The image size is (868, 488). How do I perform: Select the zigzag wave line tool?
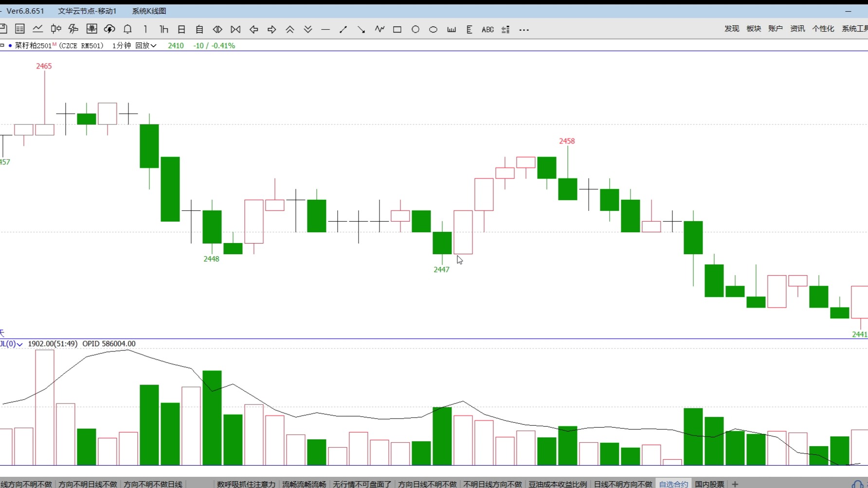(380, 30)
